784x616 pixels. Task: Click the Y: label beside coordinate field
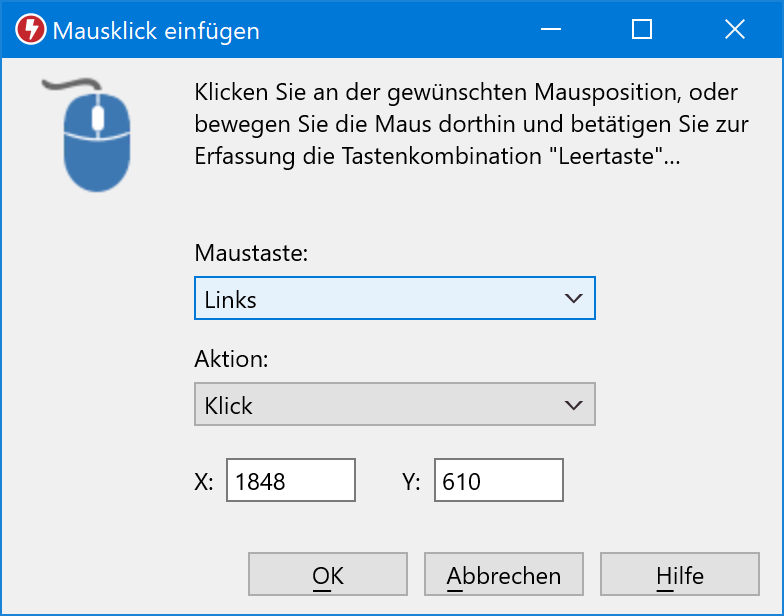(x=411, y=482)
